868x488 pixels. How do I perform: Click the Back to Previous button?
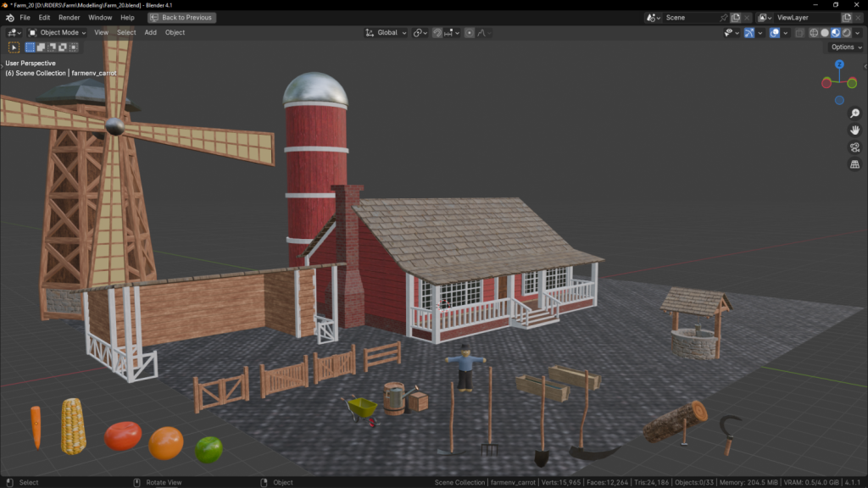click(182, 18)
